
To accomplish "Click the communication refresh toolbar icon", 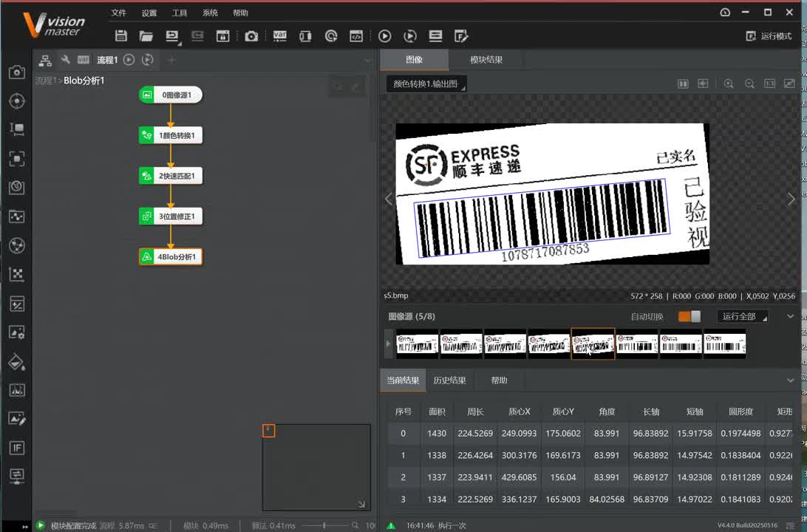I will click(331, 36).
